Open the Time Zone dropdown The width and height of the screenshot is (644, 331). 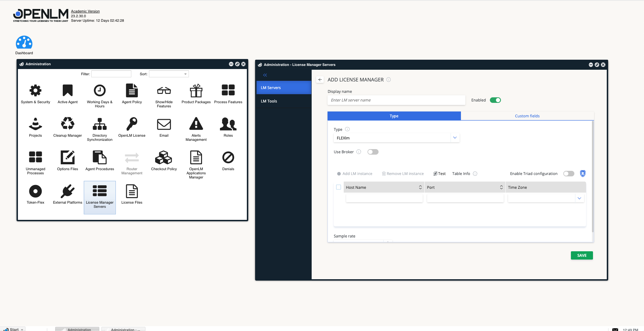580,198
